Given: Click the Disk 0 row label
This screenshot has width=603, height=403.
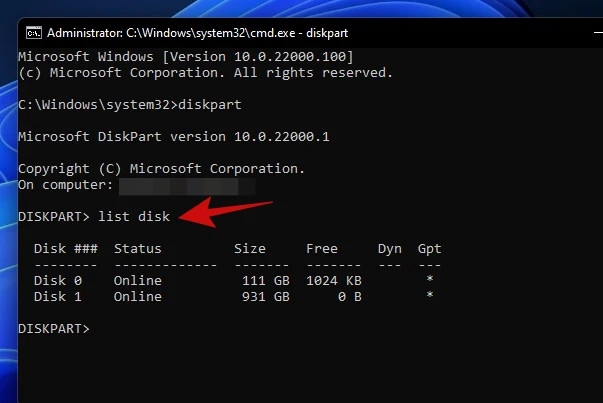Looking at the screenshot, I should point(58,281).
